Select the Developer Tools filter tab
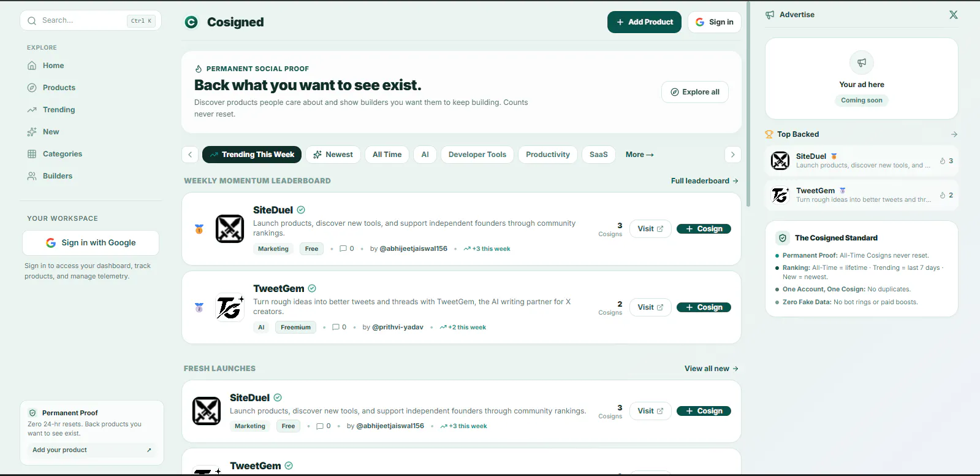Viewport: 980px width, 476px height. [x=477, y=155]
